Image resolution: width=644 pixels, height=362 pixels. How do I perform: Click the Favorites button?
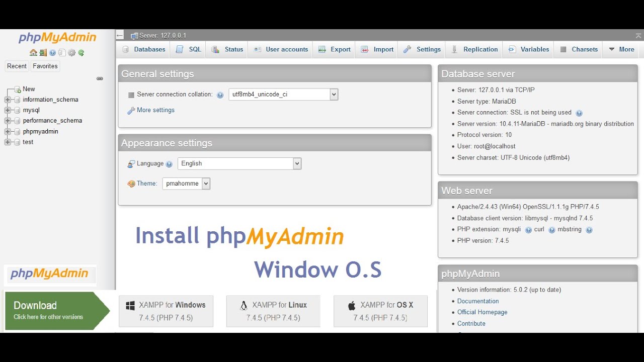pyautogui.click(x=45, y=66)
